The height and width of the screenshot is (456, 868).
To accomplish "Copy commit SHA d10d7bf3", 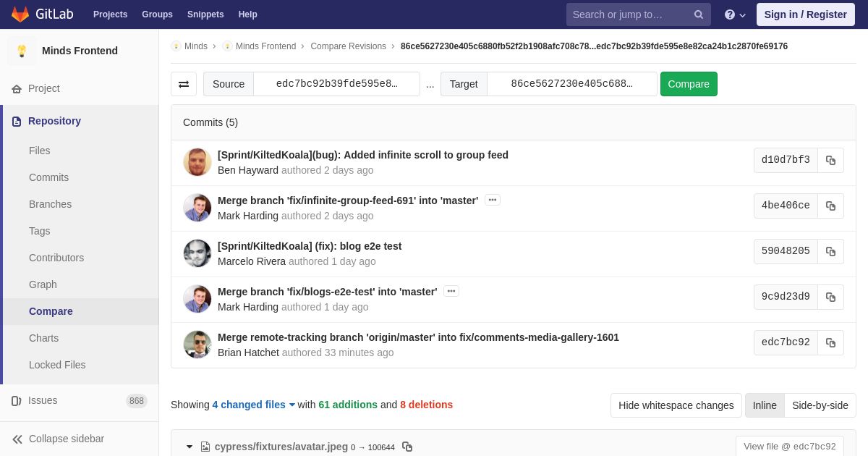I will click(x=830, y=160).
